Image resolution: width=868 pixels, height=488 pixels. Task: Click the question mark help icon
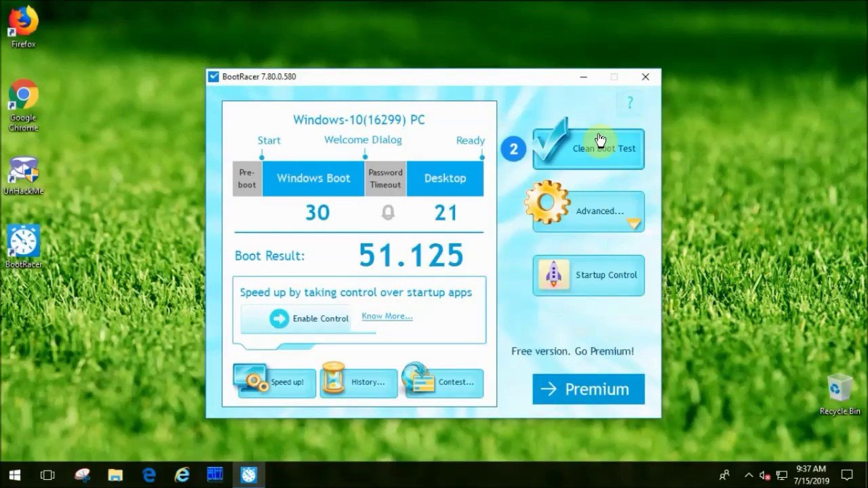629,103
